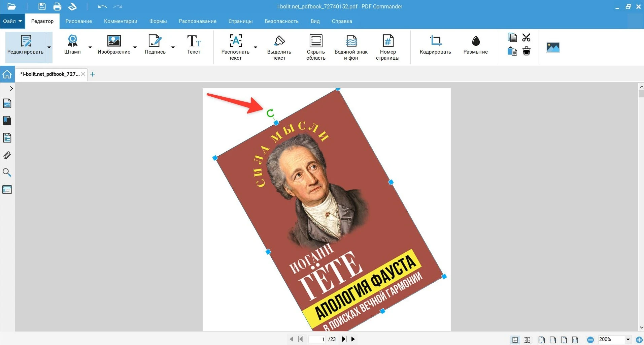This screenshot has width=644, height=345.
Task: Expand the Image (Изображение) dropdown arrow
Action: (x=135, y=48)
